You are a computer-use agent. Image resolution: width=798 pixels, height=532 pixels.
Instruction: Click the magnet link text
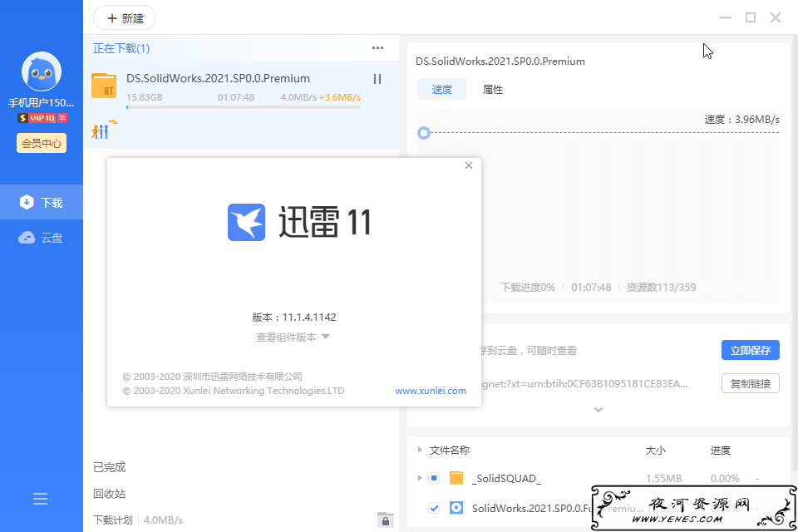[x=584, y=384]
